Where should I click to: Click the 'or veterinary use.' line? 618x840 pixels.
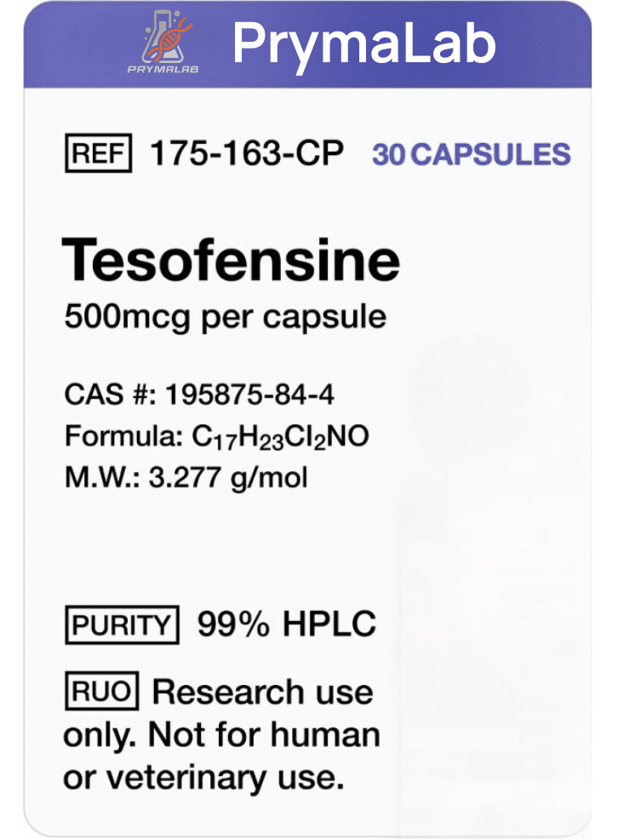[203, 778]
